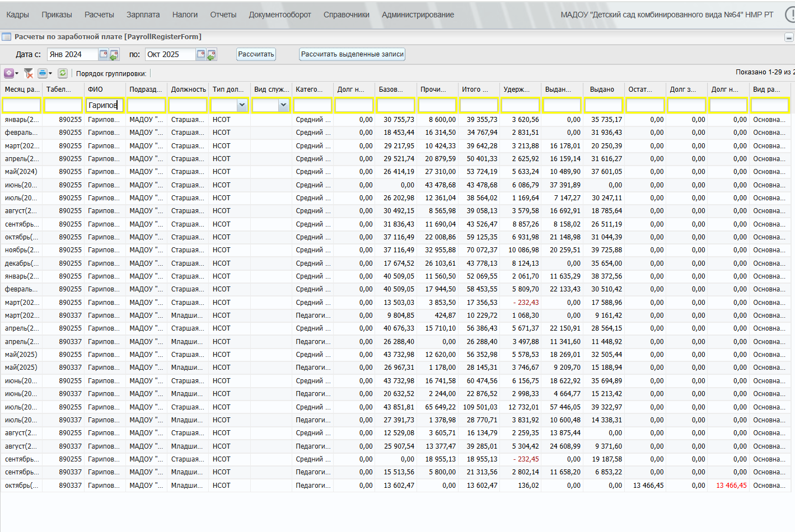Clear filters with the funnel icon
Image resolution: width=795 pixels, height=532 pixels.
[29, 73]
